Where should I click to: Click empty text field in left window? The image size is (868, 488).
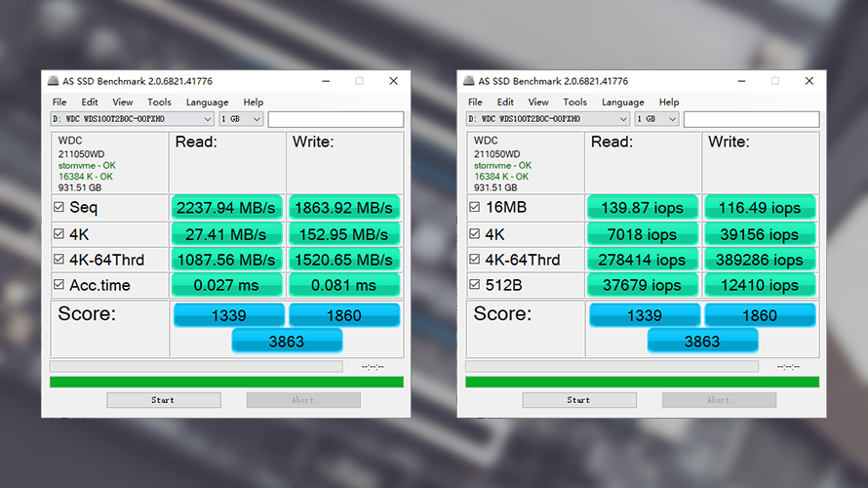tap(336, 119)
